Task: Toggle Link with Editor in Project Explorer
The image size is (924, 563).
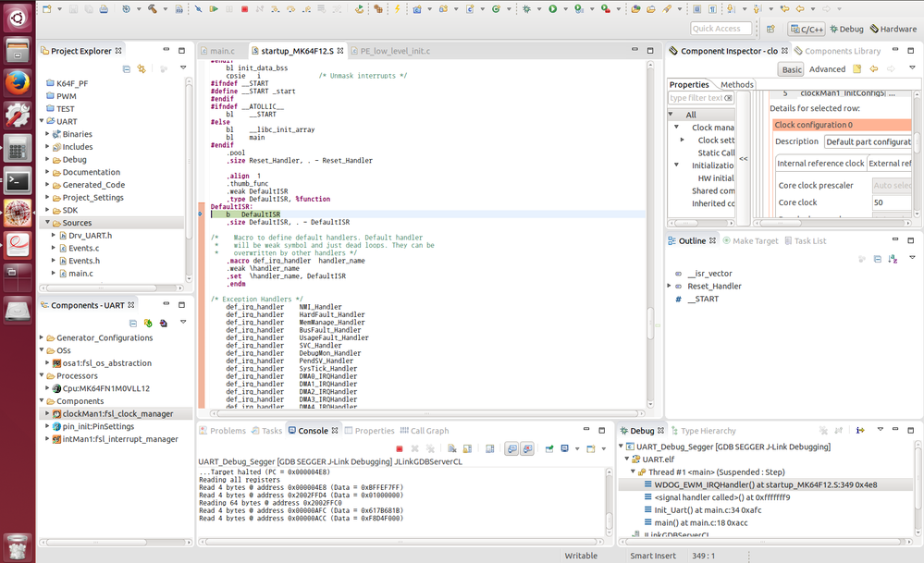Action: (x=142, y=68)
